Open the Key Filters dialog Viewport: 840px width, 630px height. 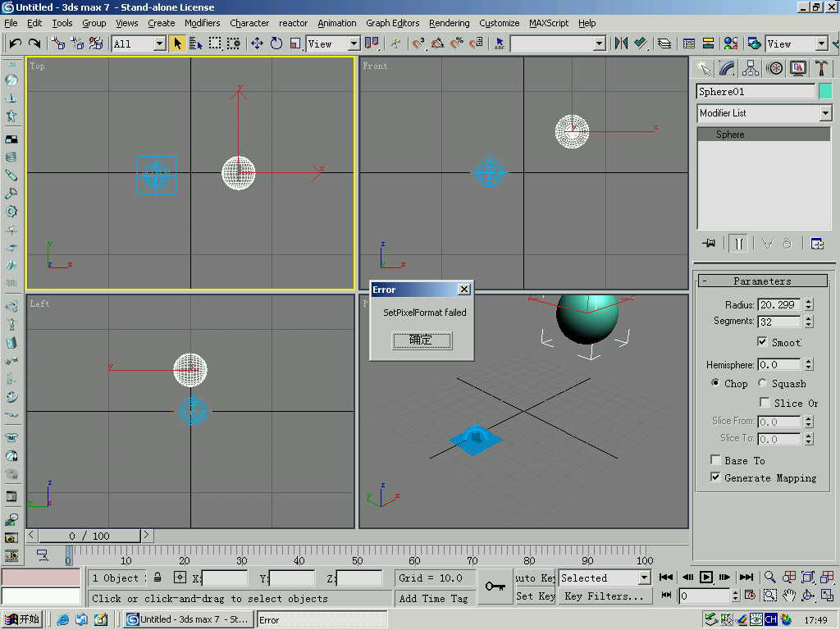[605, 596]
